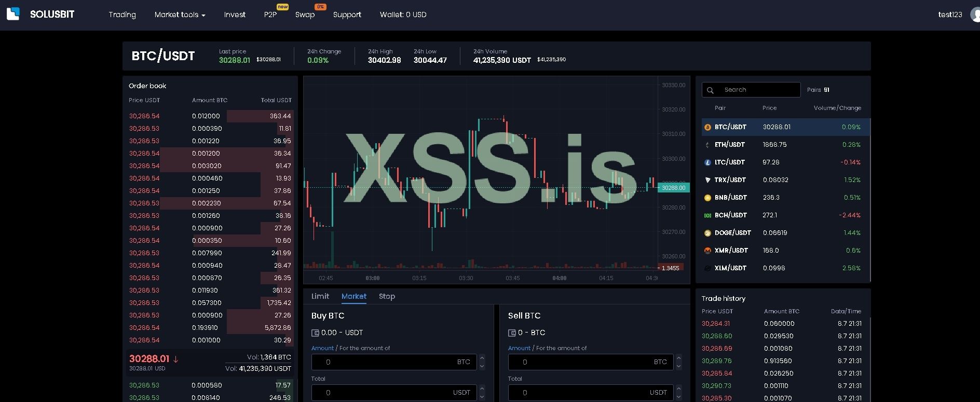Screen dimensions: 980x402
Task: Focus the Buy BTC total USDT input field
Action: tap(394, 393)
